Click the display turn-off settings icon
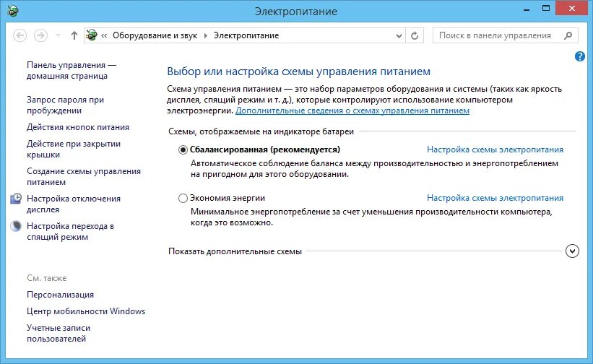 click(16, 199)
